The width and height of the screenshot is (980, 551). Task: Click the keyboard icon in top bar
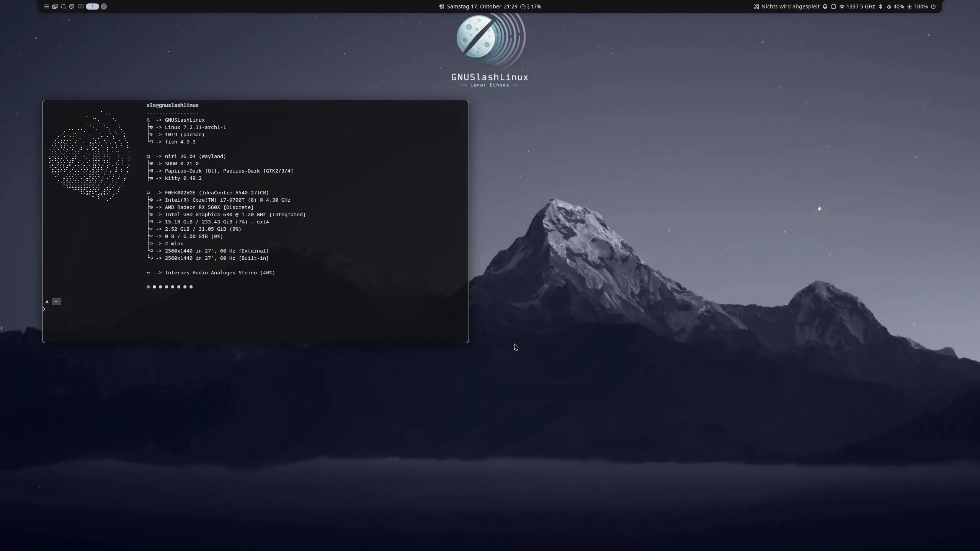(x=80, y=7)
